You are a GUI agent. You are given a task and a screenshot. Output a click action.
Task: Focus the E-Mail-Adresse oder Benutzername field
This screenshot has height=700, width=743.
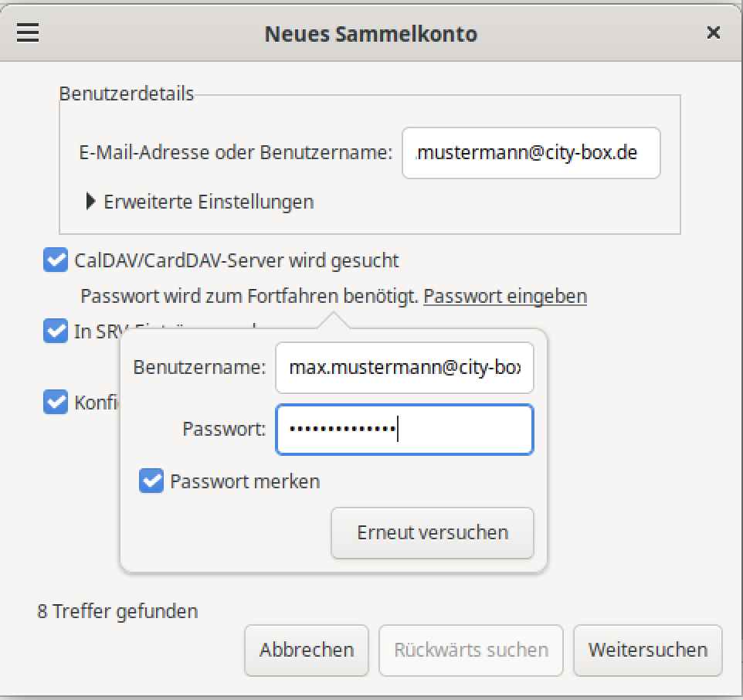click(531, 153)
